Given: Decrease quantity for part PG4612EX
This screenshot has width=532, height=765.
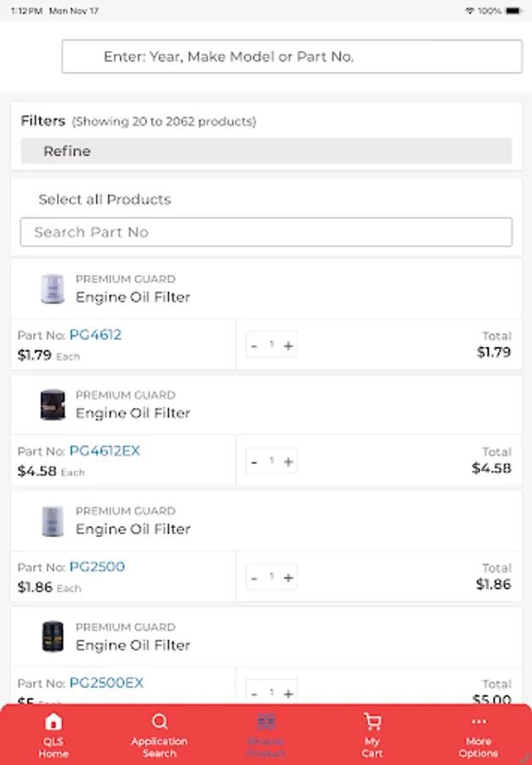Looking at the screenshot, I should point(254,461).
